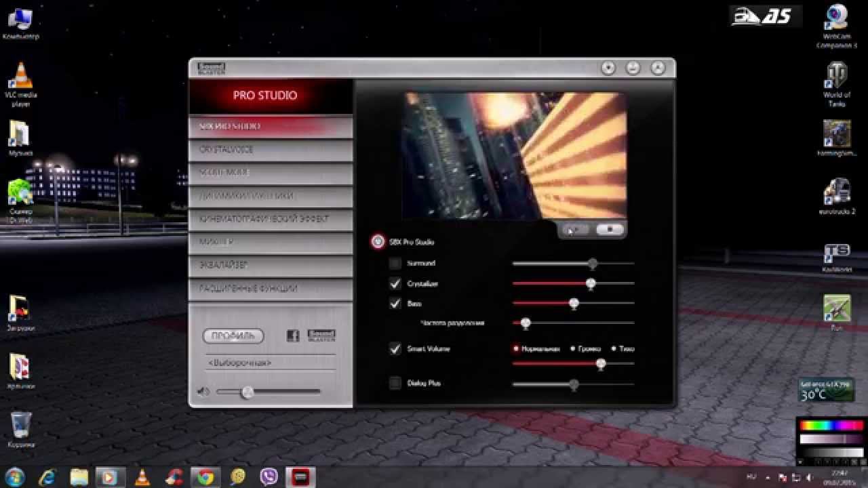Click the Sound Blaster logo beside Facebook
This screenshot has height=488, width=868.
point(321,335)
